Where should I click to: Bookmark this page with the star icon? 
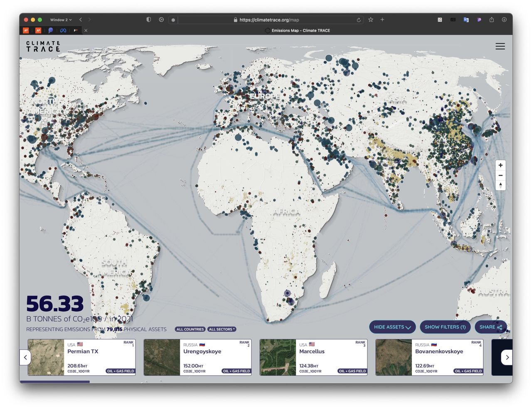[x=371, y=20]
